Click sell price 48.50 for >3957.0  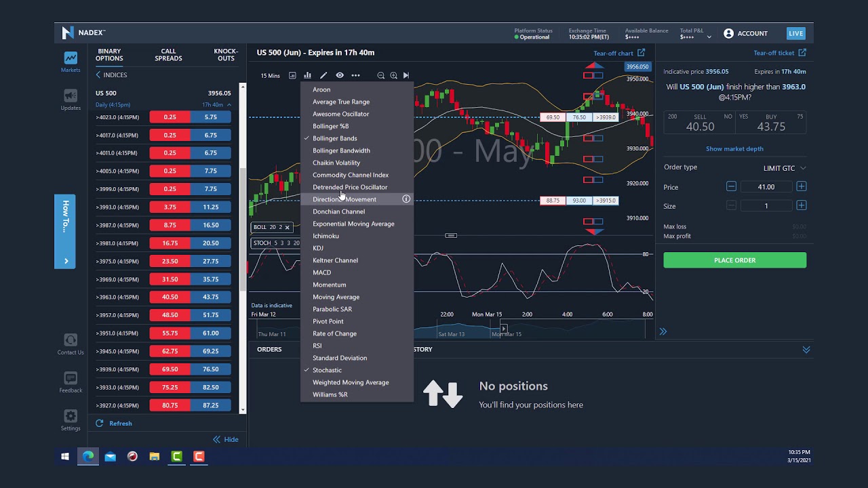click(170, 315)
